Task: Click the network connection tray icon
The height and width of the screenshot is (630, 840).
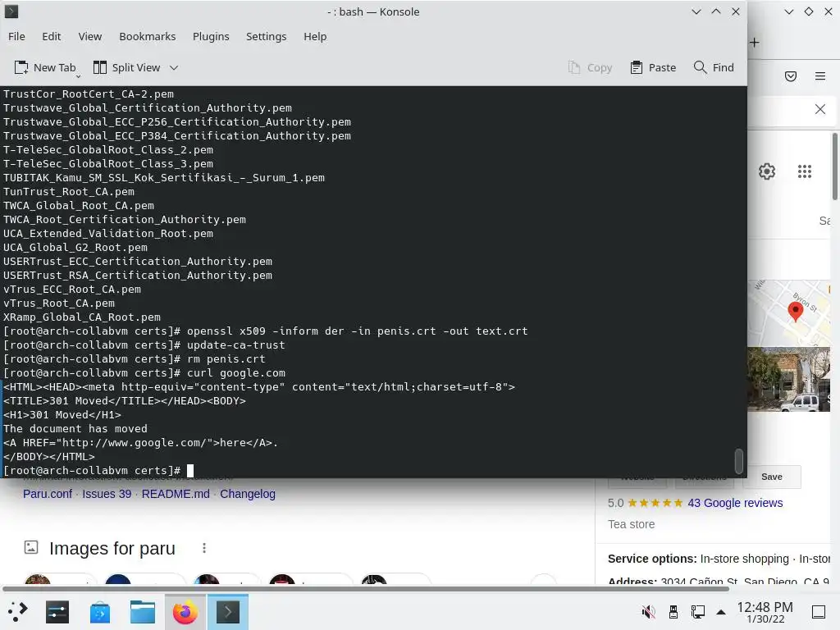Action: click(x=697, y=612)
